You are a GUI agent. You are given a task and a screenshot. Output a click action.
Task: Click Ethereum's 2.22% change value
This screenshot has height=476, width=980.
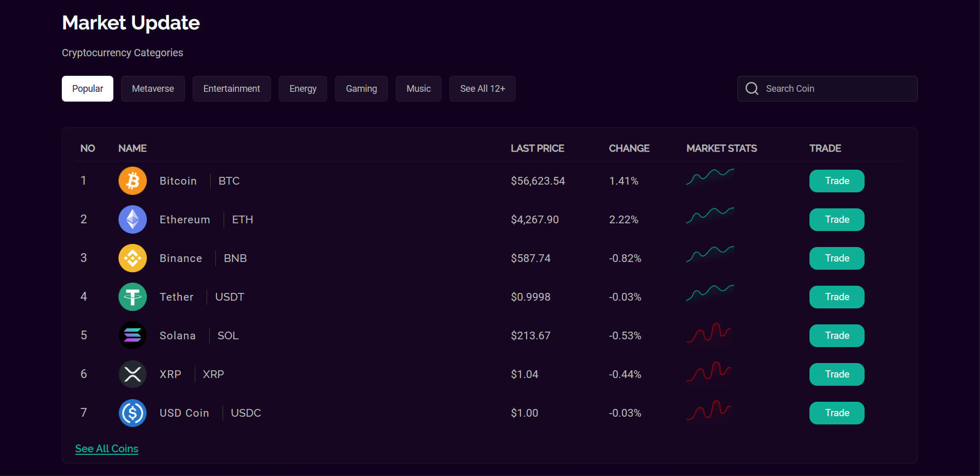point(624,220)
